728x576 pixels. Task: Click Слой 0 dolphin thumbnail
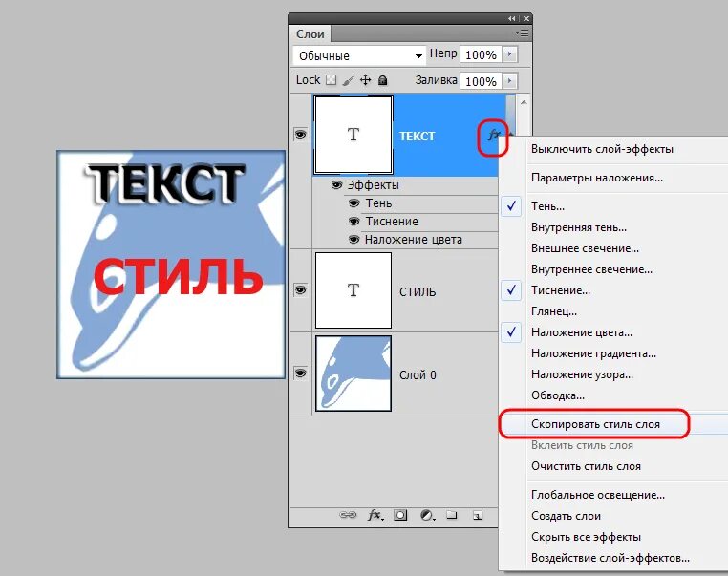[353, 373]
